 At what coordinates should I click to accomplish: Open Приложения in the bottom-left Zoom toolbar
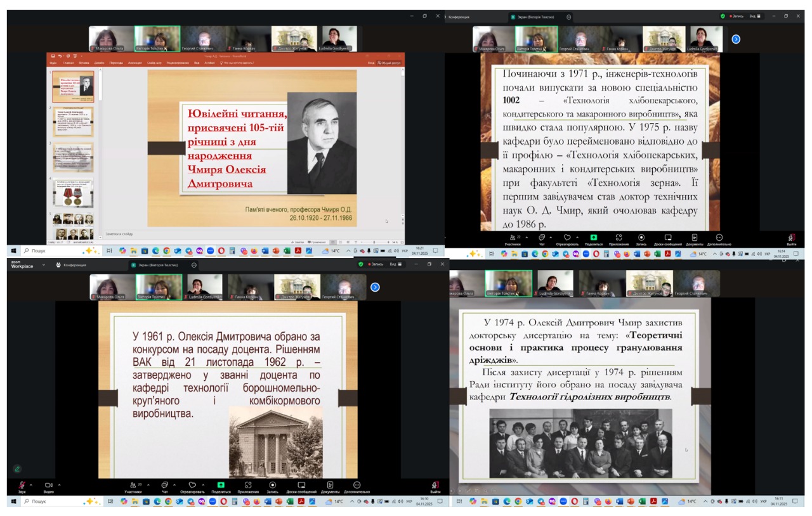[x=248, y=486]
